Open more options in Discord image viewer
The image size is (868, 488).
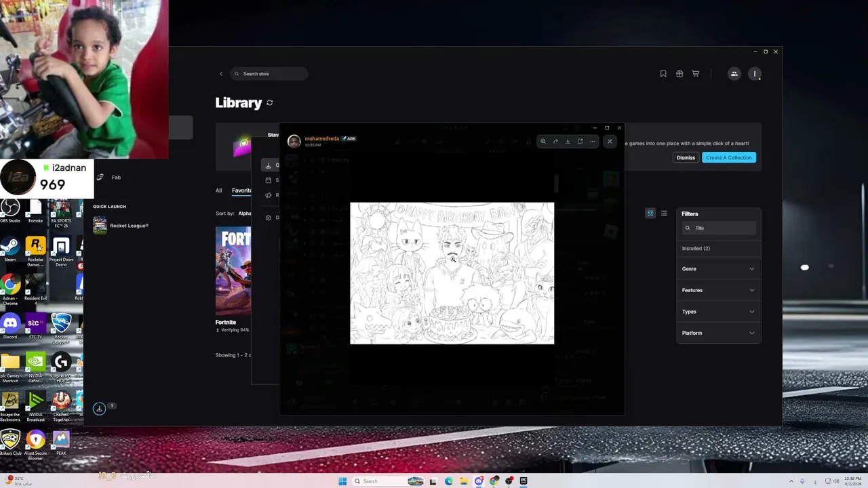pyautogui.click(x=592, y=142)
